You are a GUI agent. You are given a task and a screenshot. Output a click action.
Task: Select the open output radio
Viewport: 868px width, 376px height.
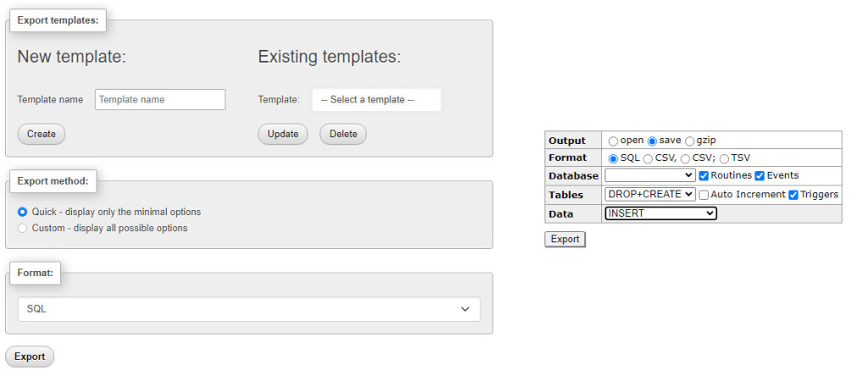pyautogui.click(x=613, y=141)
